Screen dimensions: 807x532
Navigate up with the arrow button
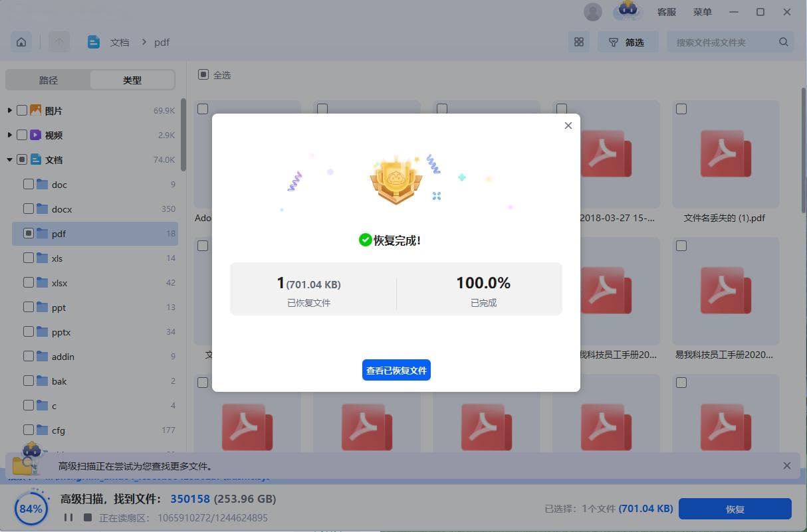tap(59, 42)
